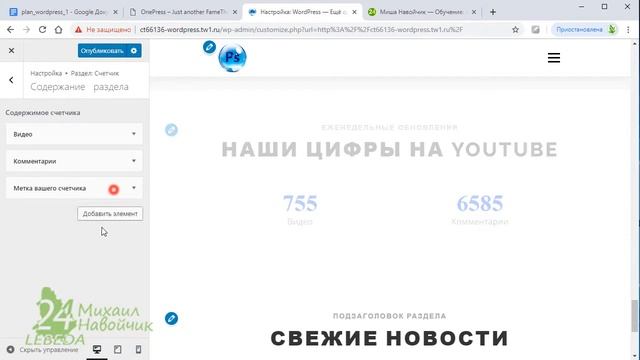Image resolution: width=640 pixels, height=360 pixels.
Task: Open the Приостановлена profile button
Action: [x=584, y=29]
